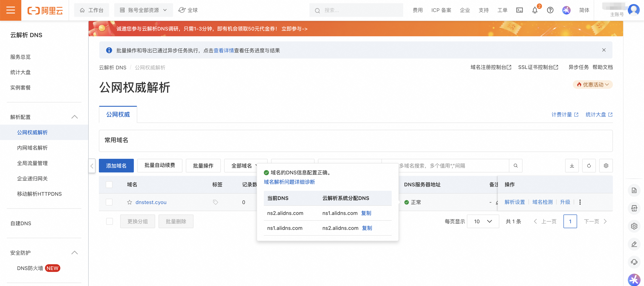
Task: Copy the ns1.alidns.com DNS address
Action: [366, 213]
